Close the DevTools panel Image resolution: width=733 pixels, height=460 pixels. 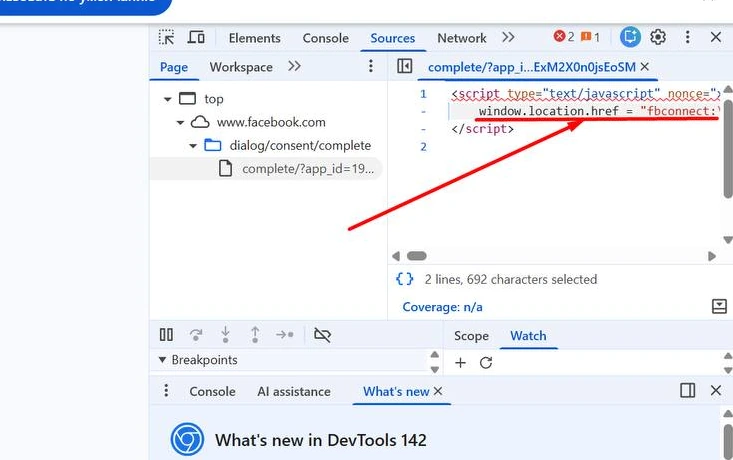(x=716, y=37)
